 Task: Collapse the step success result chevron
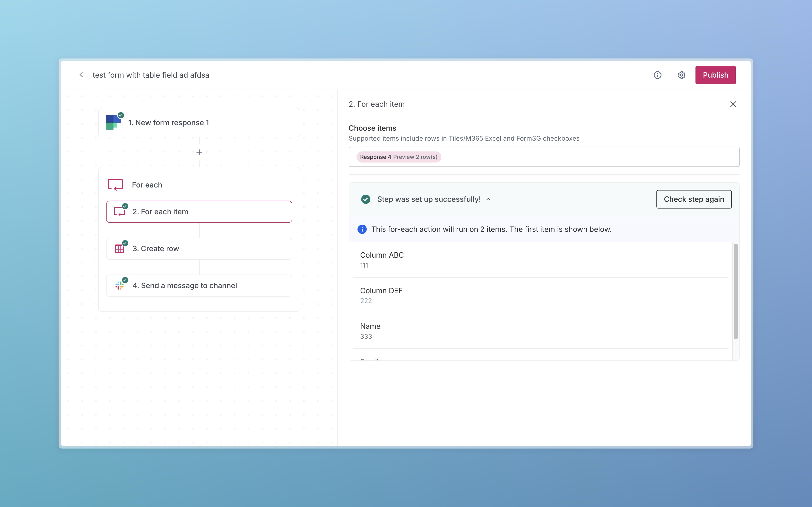488,199
